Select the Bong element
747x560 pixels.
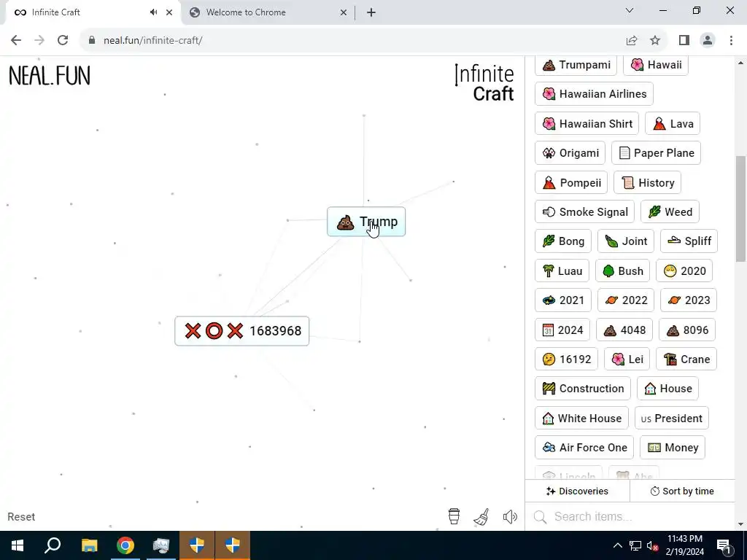click(563, 241)
